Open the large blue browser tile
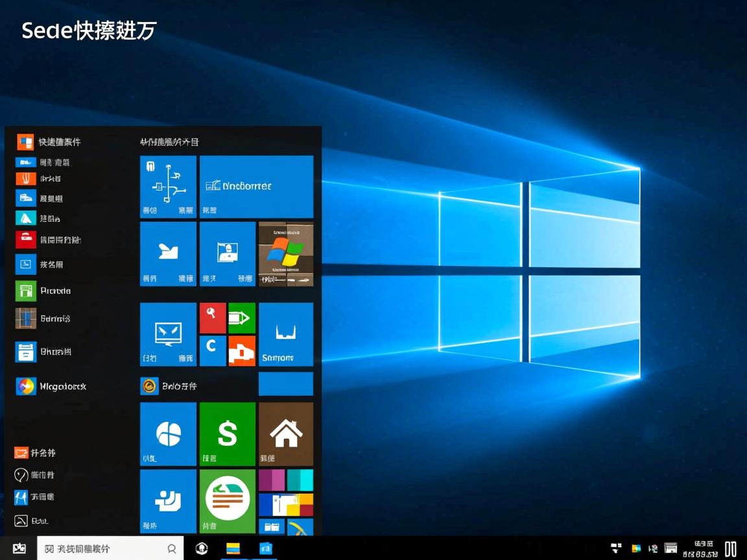747x560 pixels. click(x=256, y=186)
